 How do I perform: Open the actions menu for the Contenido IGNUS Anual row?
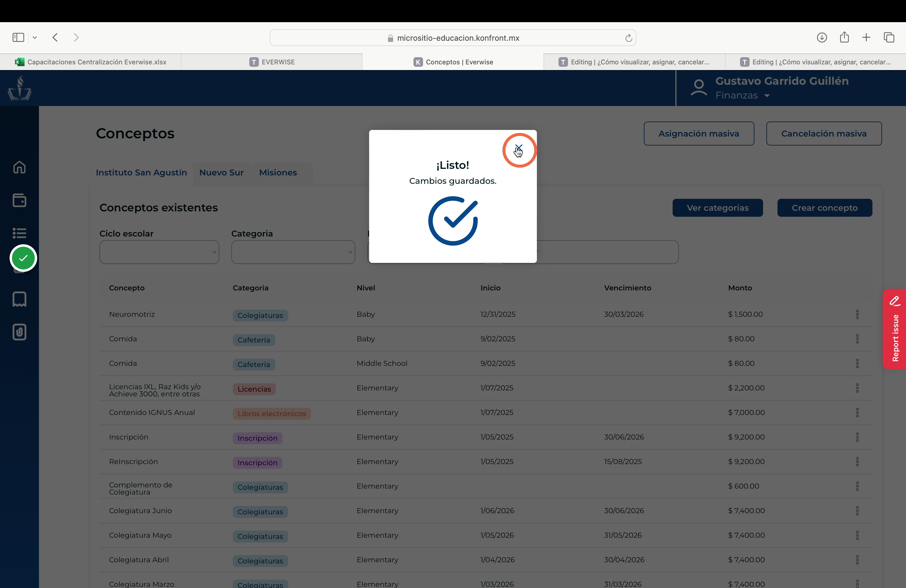pyautogui.click(x=857, y=413)
